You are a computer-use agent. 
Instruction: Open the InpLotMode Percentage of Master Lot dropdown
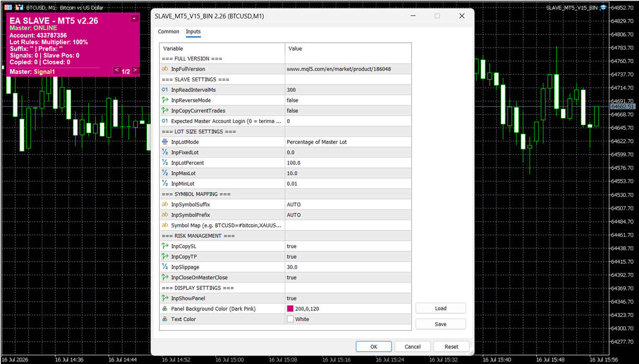point(348,142)
